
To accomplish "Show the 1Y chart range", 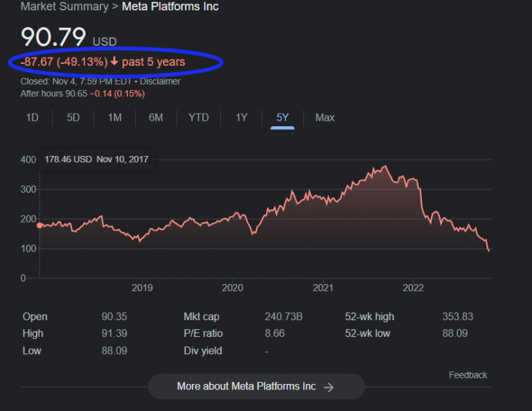I will 241,118.
